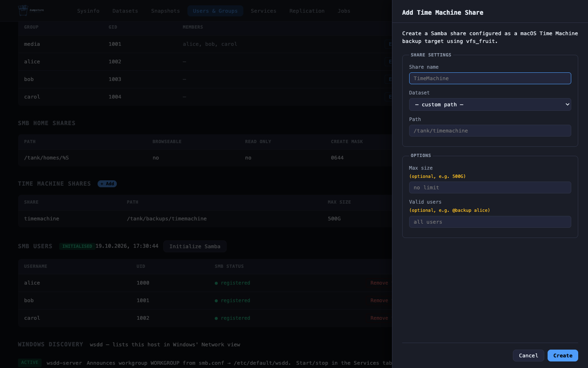
Task: Focus the Share name input field
Action: (x=490, y=79)
